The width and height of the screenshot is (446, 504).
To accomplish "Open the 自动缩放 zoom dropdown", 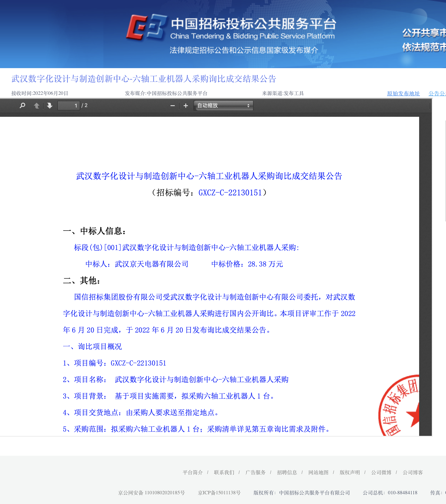I will coord(223,106).
